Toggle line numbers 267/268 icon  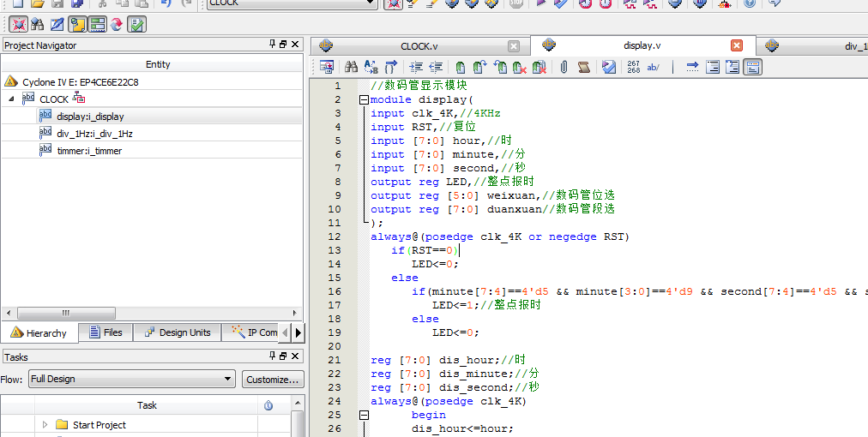coord(634,67)
